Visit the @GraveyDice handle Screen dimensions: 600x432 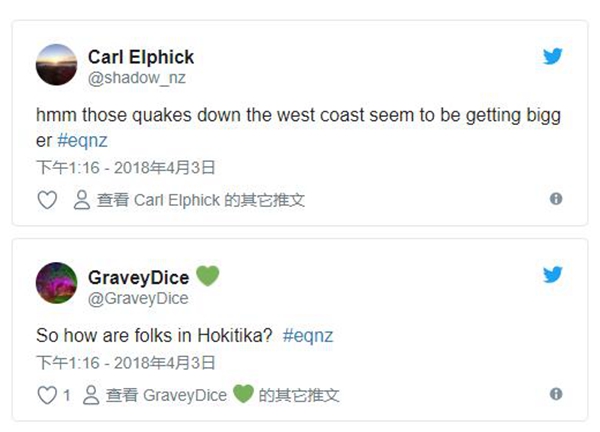click(138, 297)
